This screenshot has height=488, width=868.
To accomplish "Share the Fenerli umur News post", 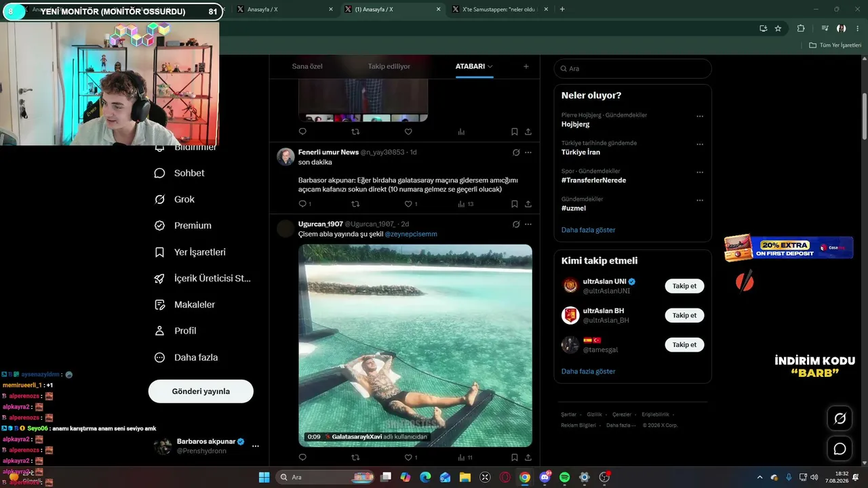I will pos(528,204).
